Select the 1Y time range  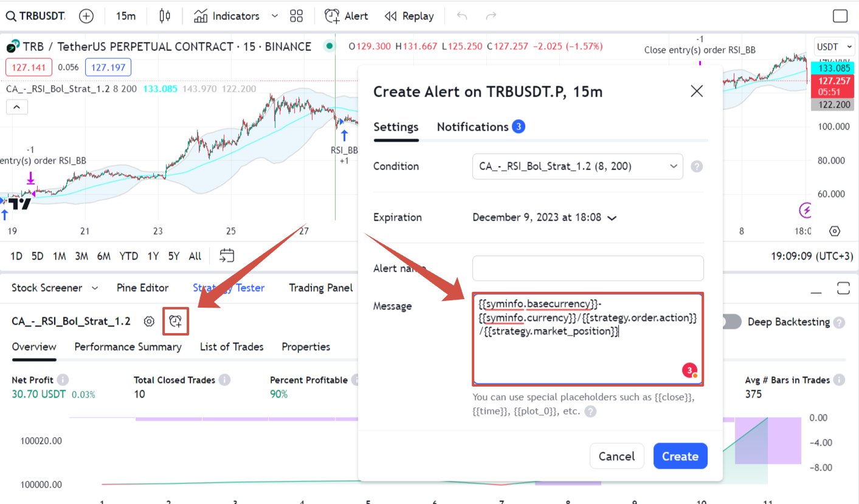(x=153, y=256)
